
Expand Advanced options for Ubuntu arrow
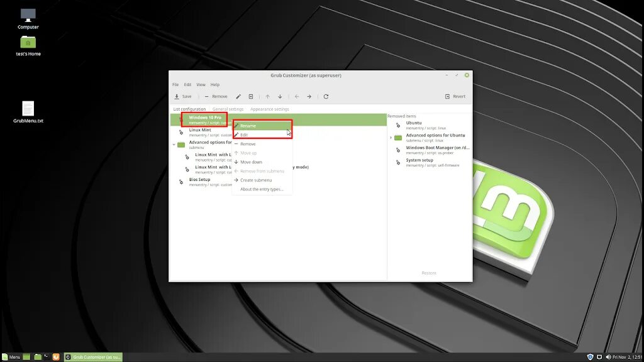tap(391, 138)
